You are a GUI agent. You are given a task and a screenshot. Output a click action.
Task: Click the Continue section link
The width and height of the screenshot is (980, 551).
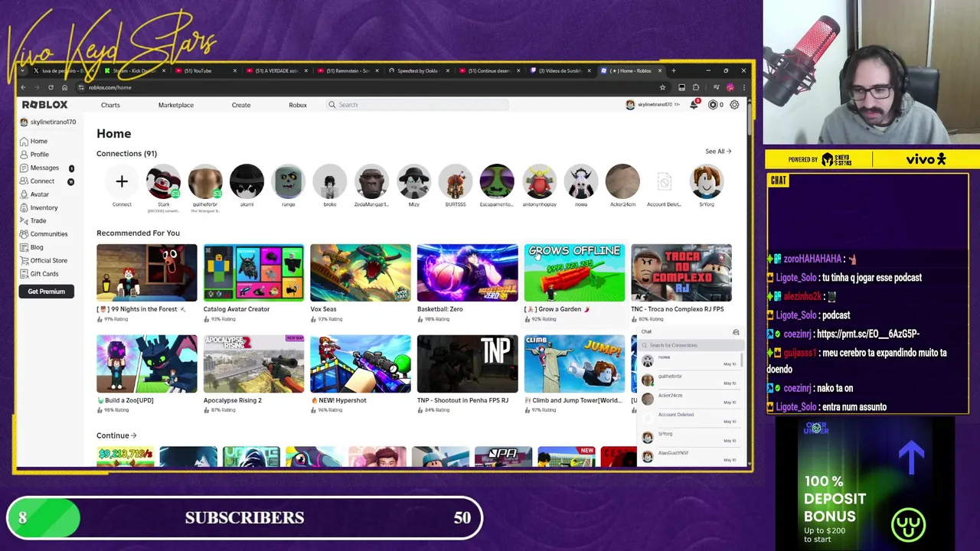(116, 435)
